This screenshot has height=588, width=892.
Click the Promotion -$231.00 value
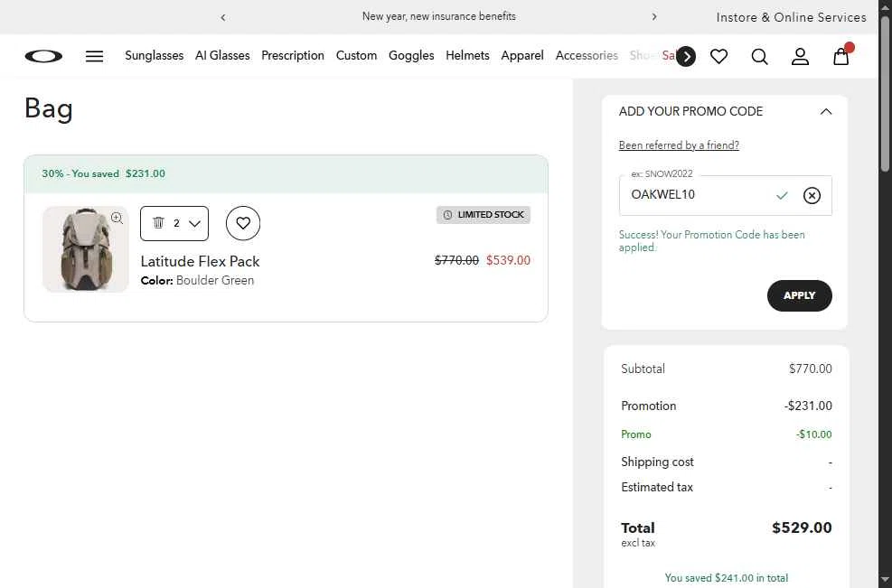(808, 406)
